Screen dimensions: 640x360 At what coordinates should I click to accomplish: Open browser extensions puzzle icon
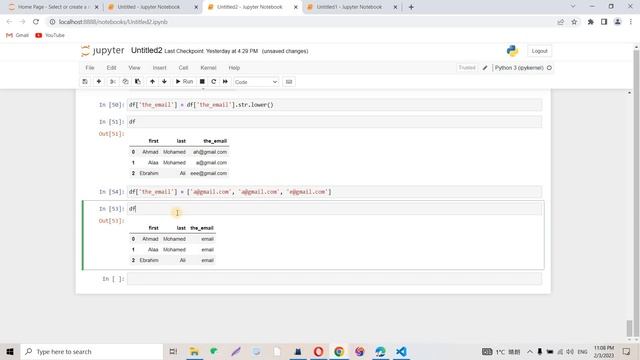click(591, 22)
